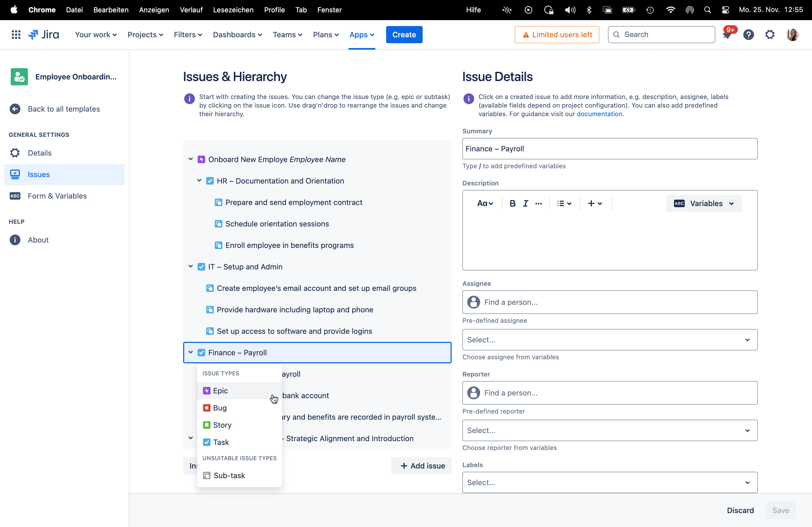Viewport: 812px width, 527px height.
Task: Open the Jira help question mark icon
Action: tap(748, 34)
